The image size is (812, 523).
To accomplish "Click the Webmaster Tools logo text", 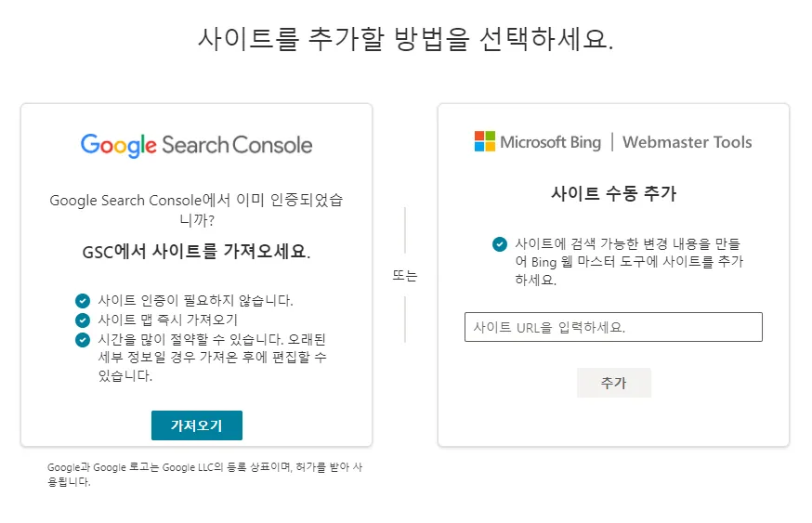I will (688, 142).
